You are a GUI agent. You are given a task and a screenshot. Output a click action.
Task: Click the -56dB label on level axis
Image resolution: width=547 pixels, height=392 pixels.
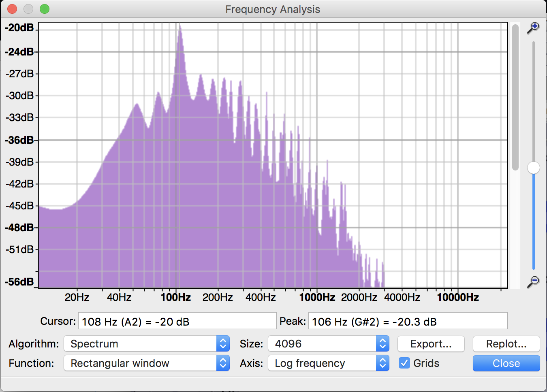click(x=19, y=282)
